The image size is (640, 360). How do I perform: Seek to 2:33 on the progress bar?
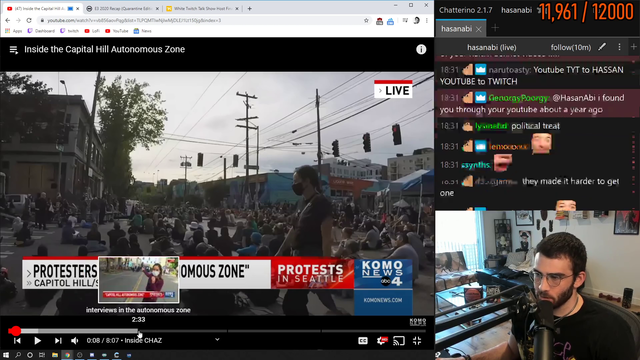tap(139, 331)
